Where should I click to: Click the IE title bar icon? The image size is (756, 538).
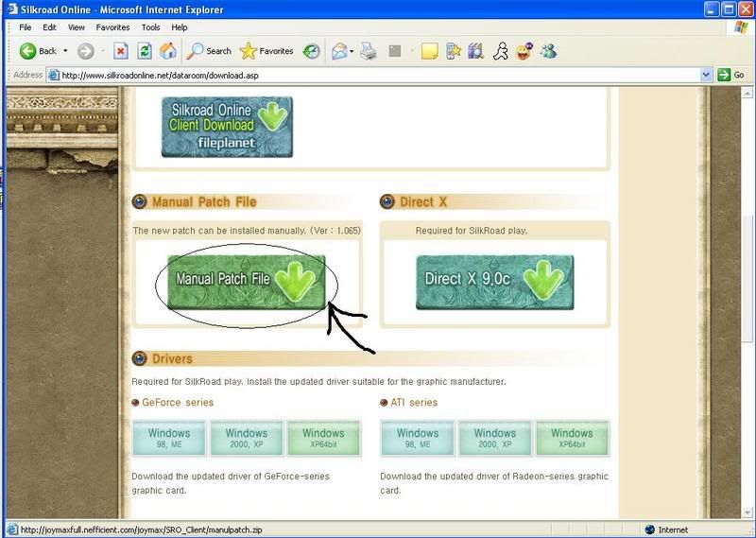[13, 9]
